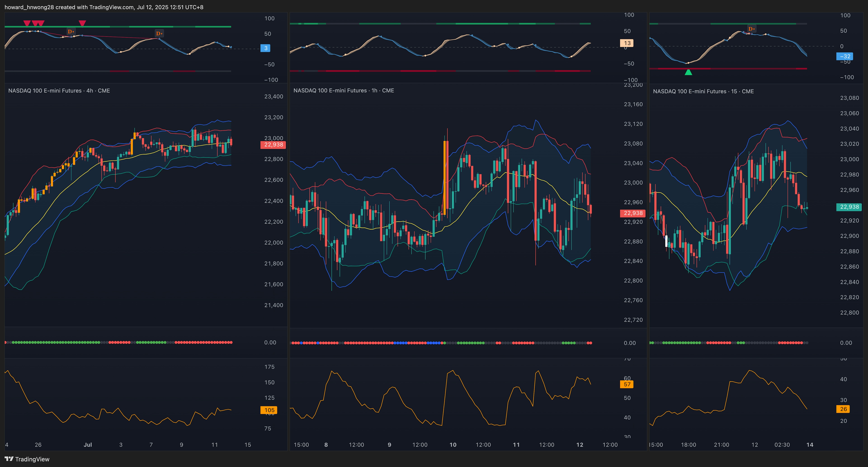Click the 23,400 level on the 4h price axis
Viewport: 868px width, 467px height.
point(274,96)
